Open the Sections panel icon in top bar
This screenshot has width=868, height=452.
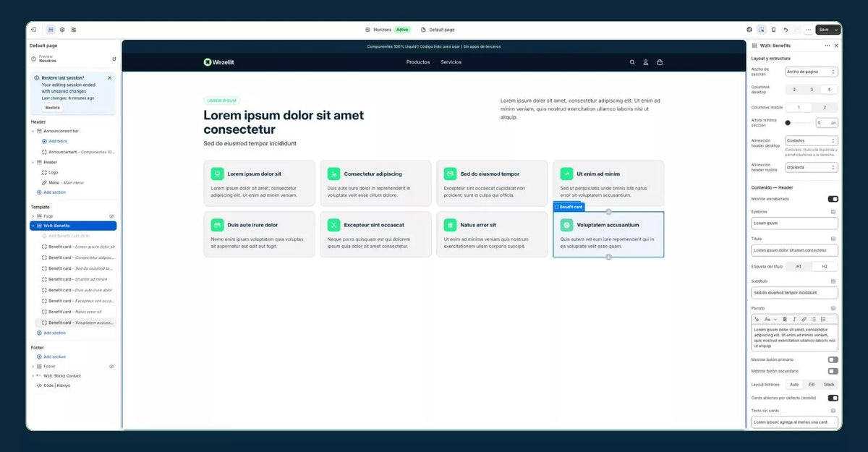[51, 30]
